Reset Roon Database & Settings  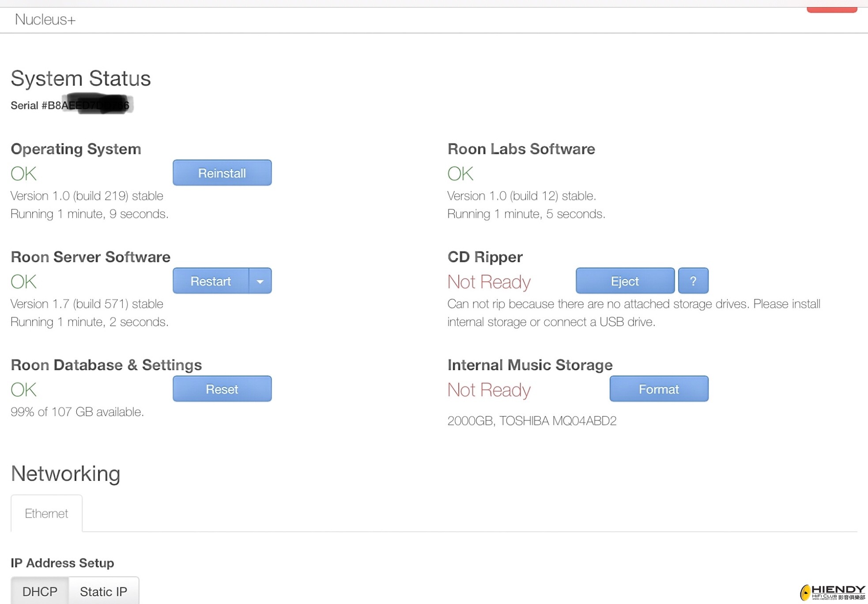click(x=222, y=389)
